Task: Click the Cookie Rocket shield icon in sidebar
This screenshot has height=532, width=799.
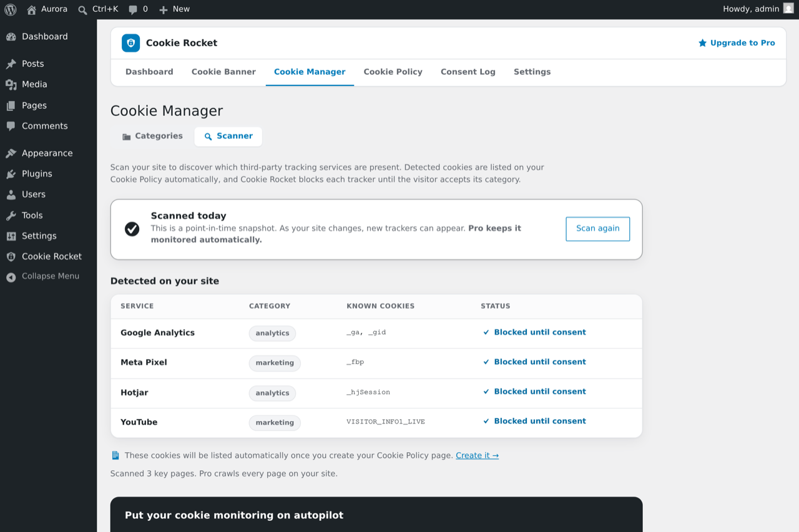Action: click(11, 256)
